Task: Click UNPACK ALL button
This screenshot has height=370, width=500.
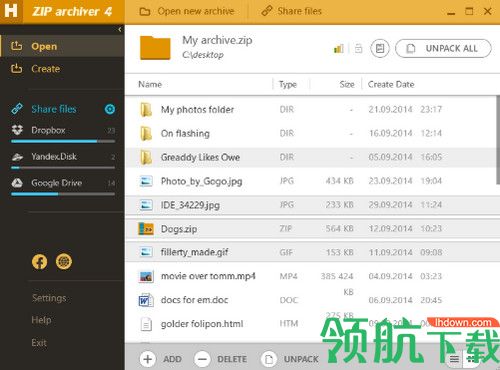Action: pos(443,49)
